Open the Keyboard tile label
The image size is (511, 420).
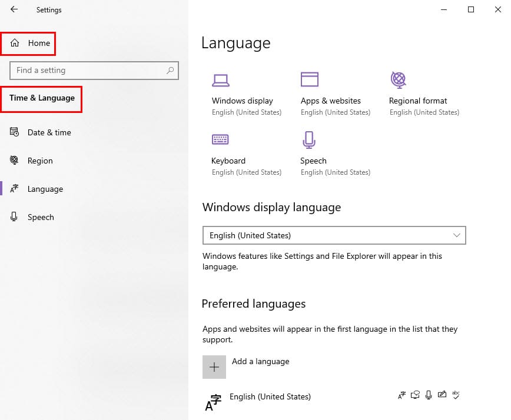(x=228, y=161)
